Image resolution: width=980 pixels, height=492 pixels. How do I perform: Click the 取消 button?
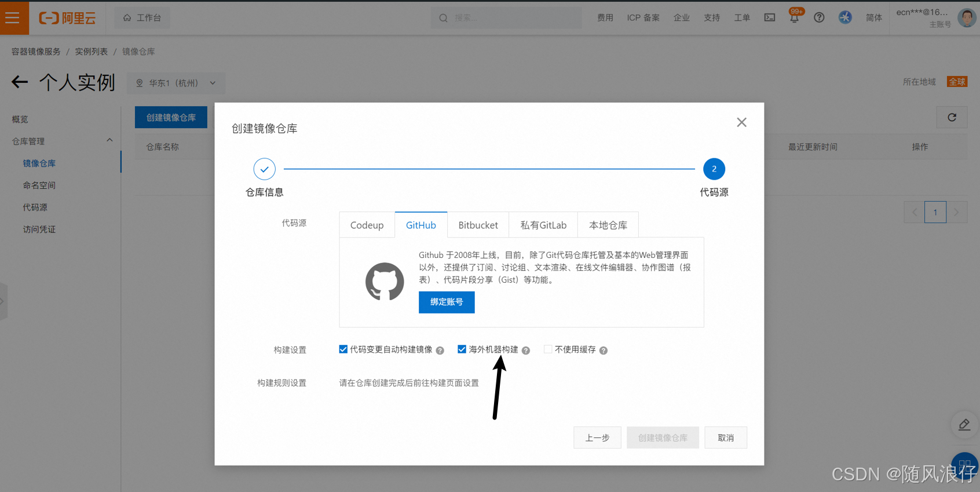point(726,438)
